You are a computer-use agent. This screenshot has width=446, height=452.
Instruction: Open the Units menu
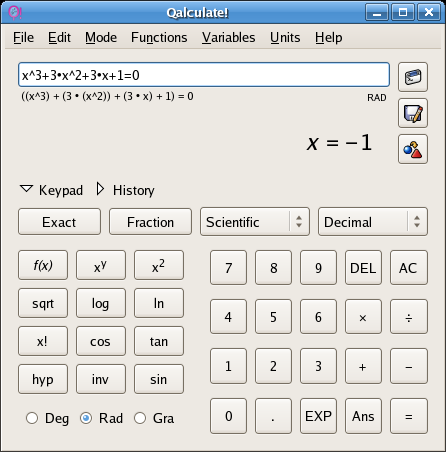(x=285, y=37)
